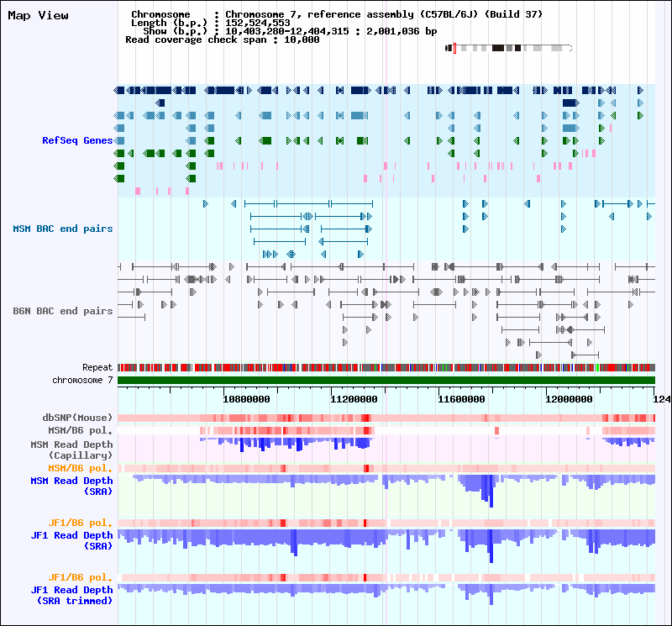Click the deepest MSM SRA read depth spike
Image resolution: width=672 pixels, height=626 pixels.
[491, 491]
